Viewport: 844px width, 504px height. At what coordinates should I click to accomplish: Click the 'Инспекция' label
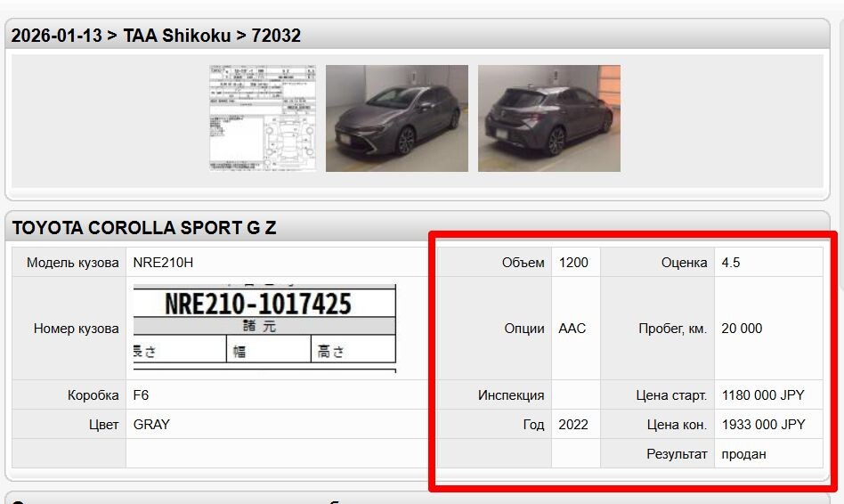tap(511, 395)
